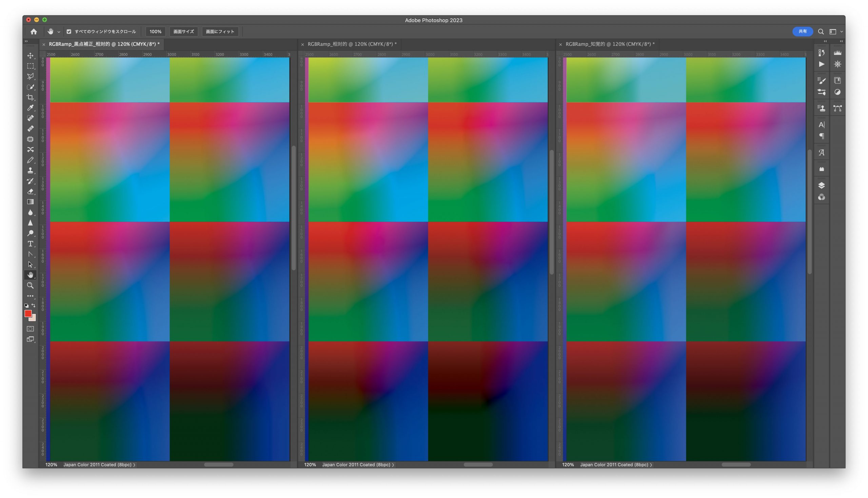868x498 pixels.
Task: Open the Histogram panel icon
Action: tap(837, 53)
